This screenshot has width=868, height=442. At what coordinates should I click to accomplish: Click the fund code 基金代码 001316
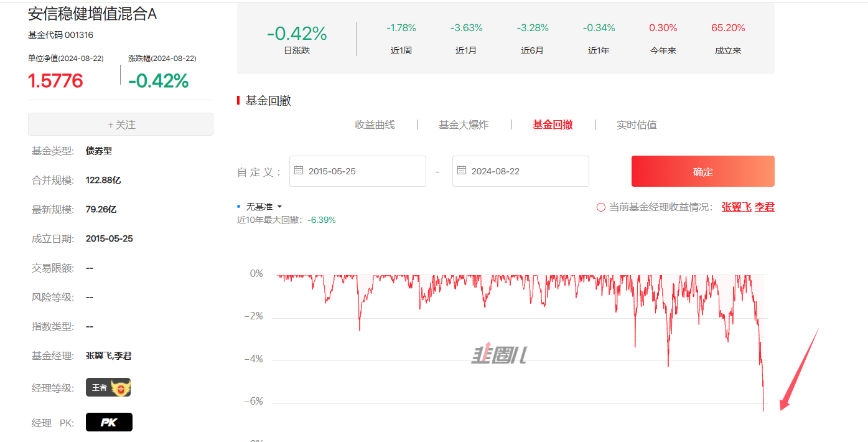coord(60,35)
